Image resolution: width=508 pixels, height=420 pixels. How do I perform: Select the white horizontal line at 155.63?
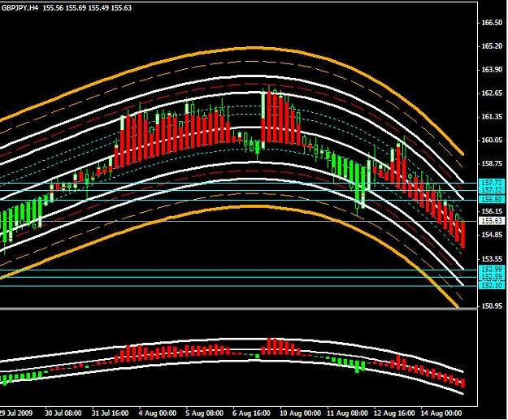point(238,222)
